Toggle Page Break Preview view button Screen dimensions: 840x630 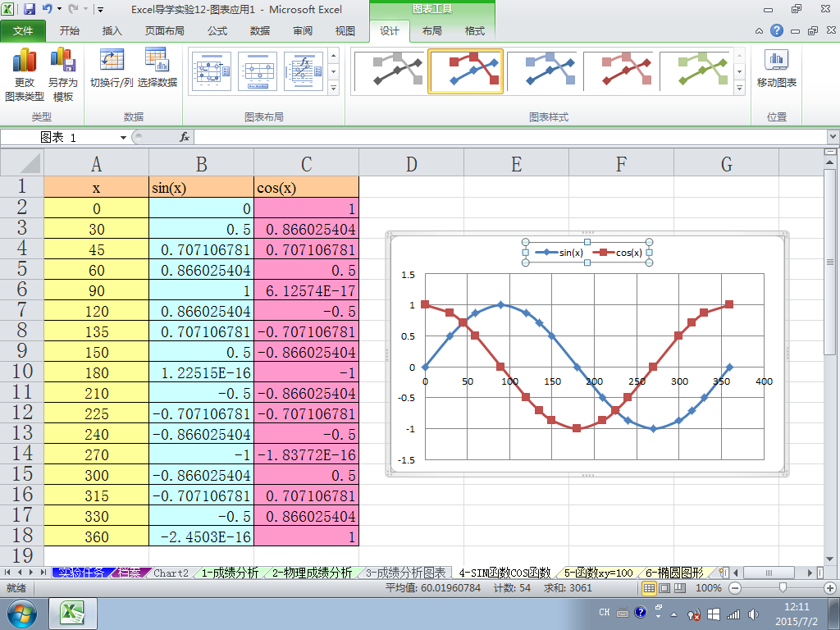pos(680,588)
